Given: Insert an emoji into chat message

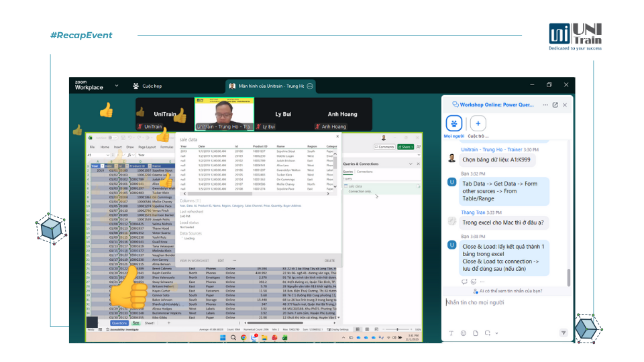Looking at the screenshot, I should [464, 333].
